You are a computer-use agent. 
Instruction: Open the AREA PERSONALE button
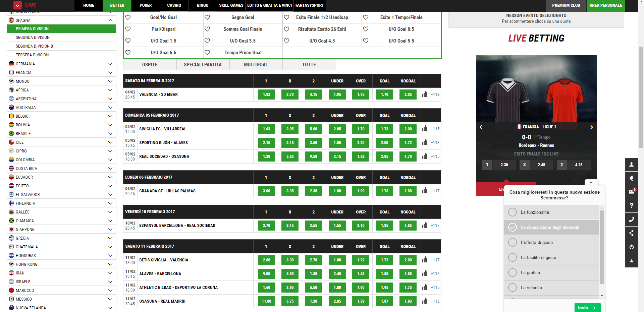point(605,5)
